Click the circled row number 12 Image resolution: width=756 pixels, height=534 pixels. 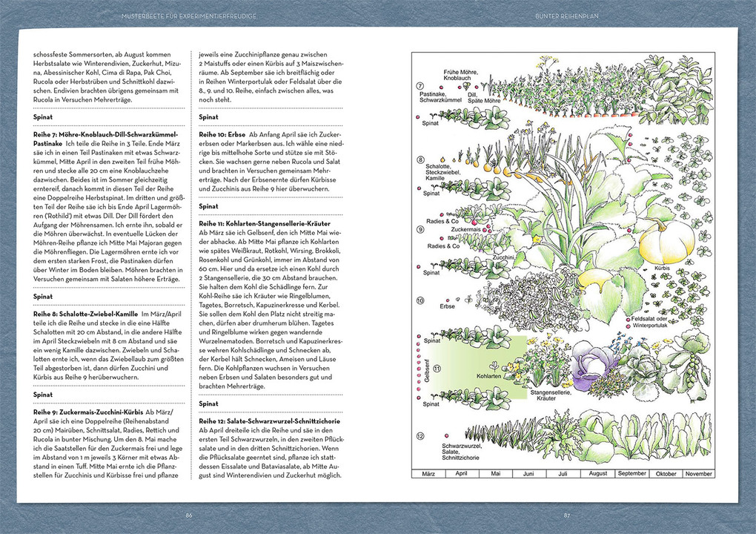coord(420,435)
